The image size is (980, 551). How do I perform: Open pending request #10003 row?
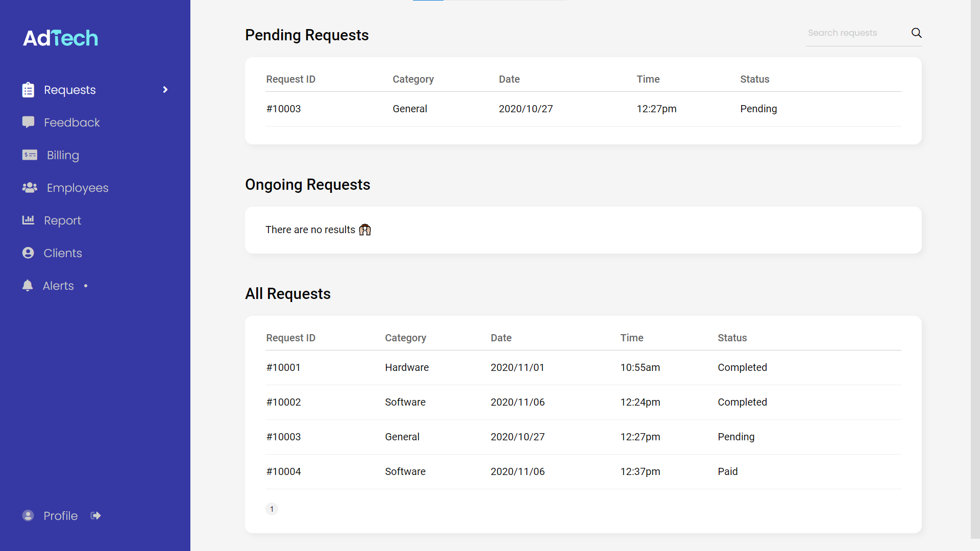point(583,109)
